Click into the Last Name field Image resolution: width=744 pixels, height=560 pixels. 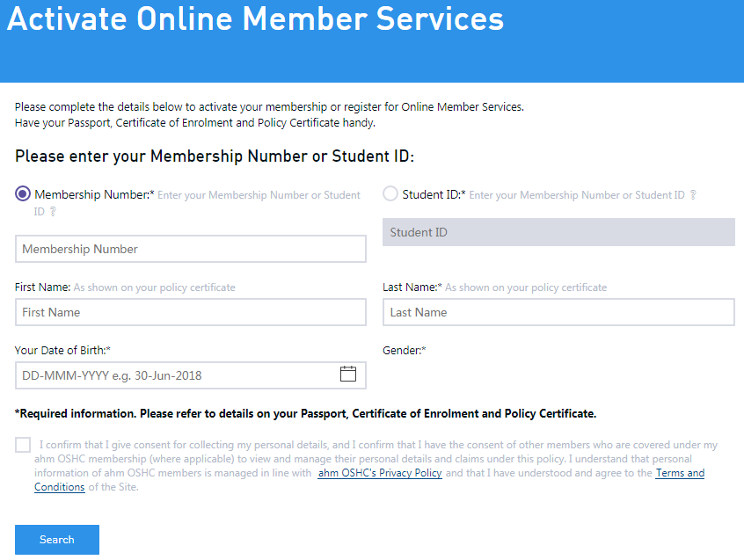pos(558,312)
